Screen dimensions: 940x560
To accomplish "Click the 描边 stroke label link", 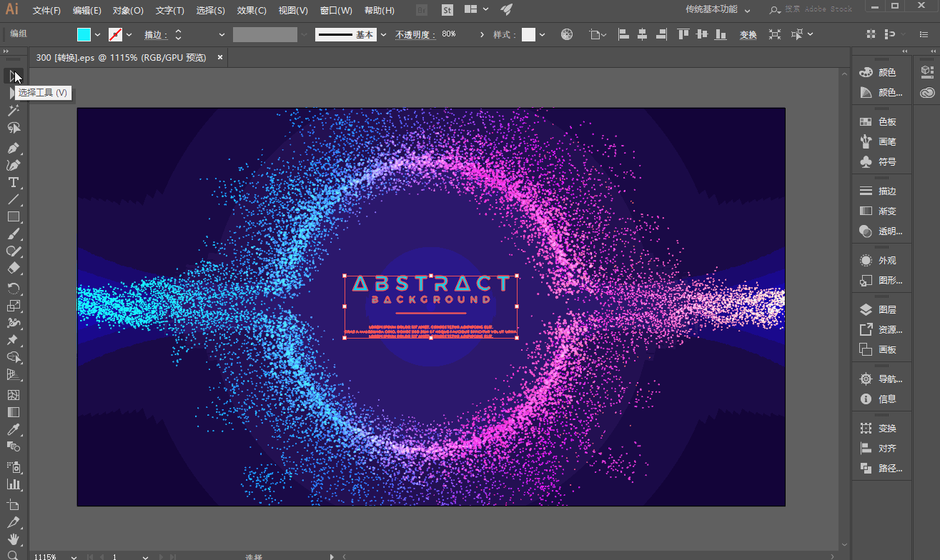I will click(155, 34).
